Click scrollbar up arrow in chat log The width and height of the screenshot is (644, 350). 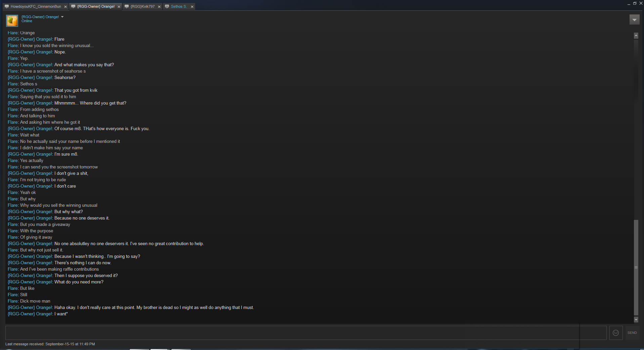(636, 36)
